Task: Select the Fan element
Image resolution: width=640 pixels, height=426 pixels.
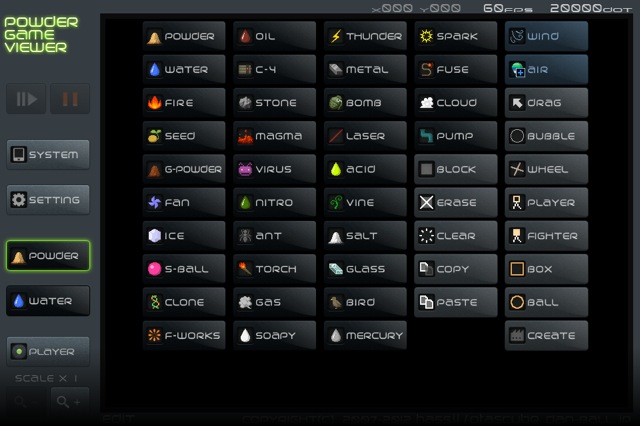Action: (x=184, y=202)
